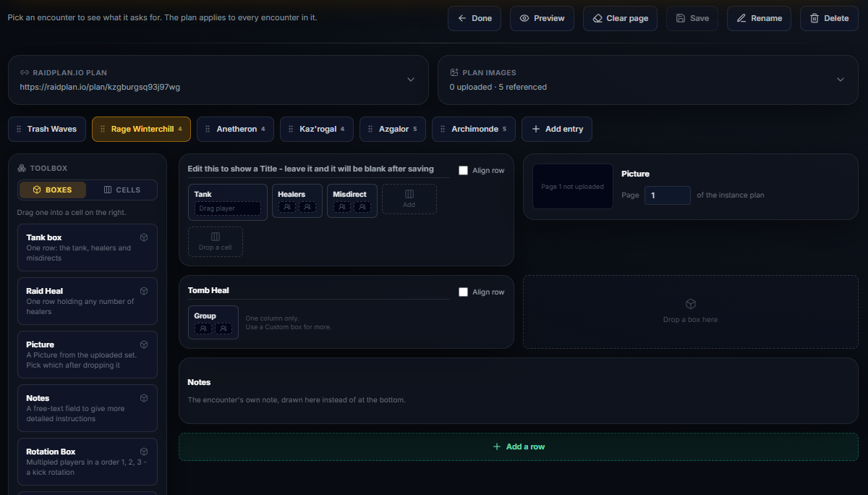Open the raidplan.io plan URL
This screenshot has height=495, width=868.
(100, 87)
